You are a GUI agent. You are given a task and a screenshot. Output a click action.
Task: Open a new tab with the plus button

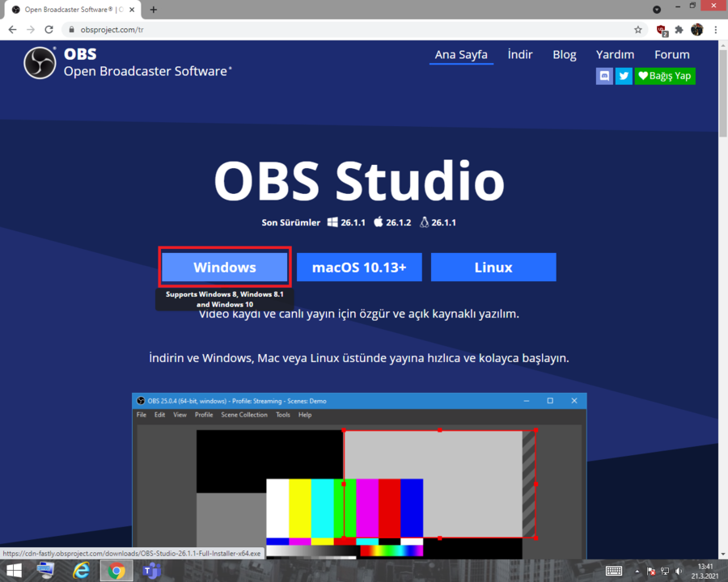tap(153, 9)
